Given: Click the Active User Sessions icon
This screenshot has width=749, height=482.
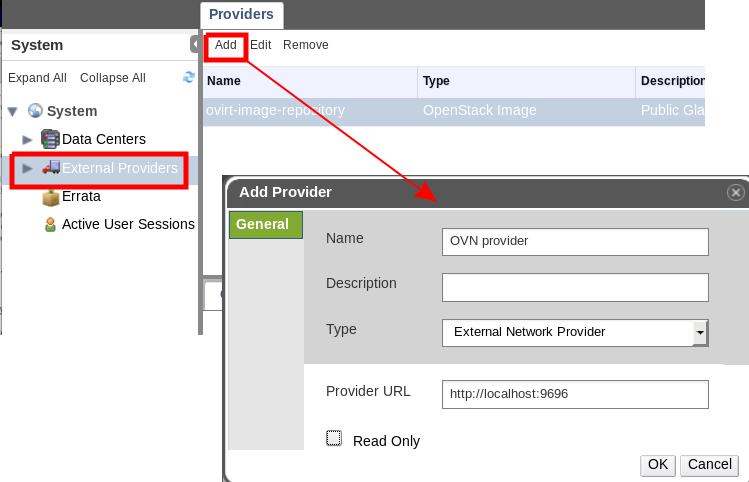Looking at the screenshot, I should click(50, 224).
